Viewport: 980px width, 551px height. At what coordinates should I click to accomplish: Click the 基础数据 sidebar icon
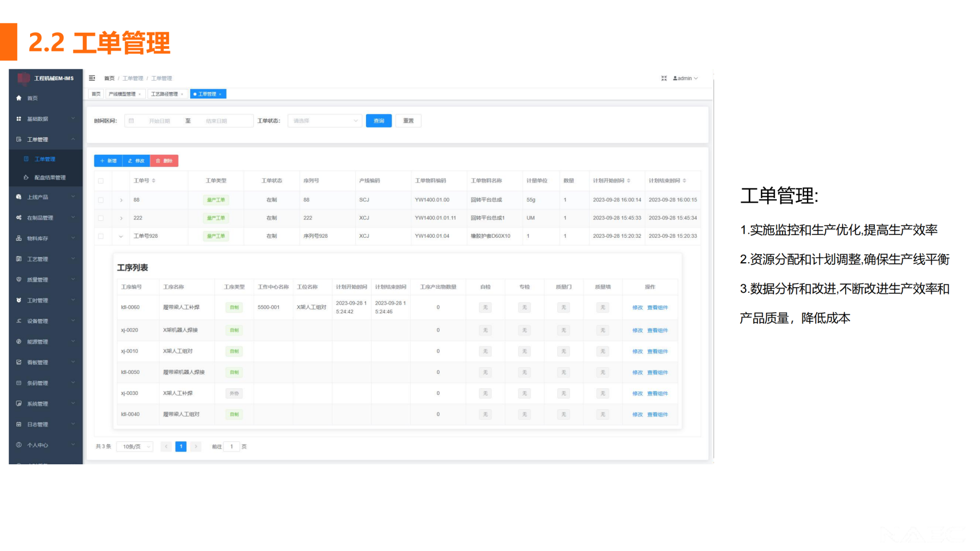[19, 119]
